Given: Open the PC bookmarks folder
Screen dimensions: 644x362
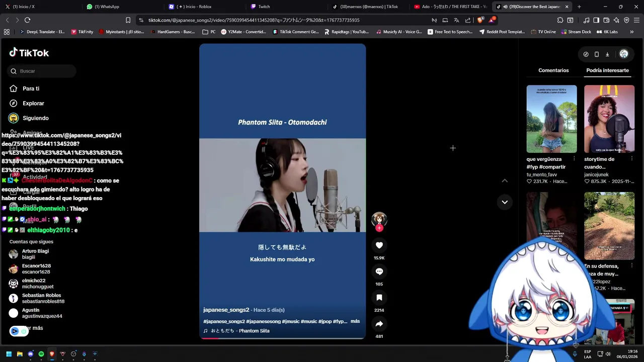Looking at the screenshot, I should click(x=208, y=32).
